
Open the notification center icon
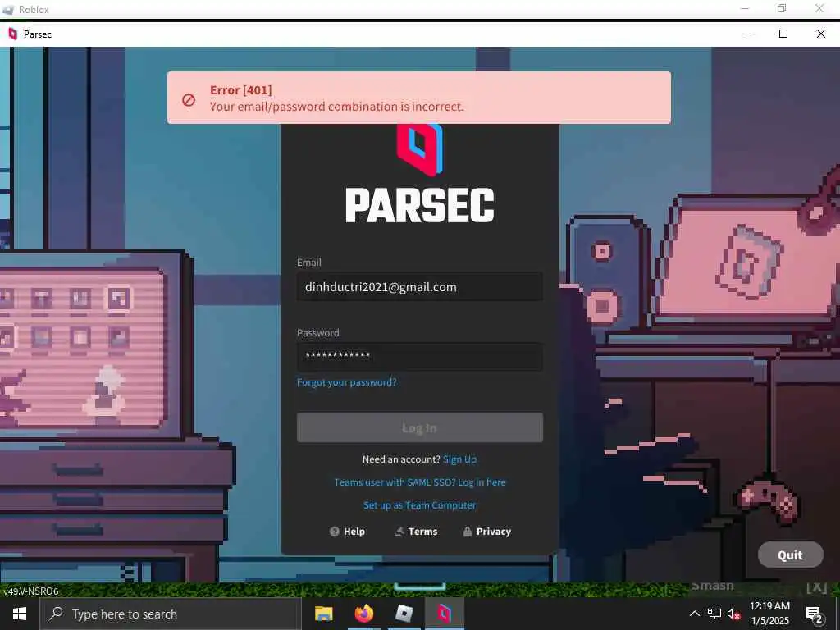pos(814,614)
